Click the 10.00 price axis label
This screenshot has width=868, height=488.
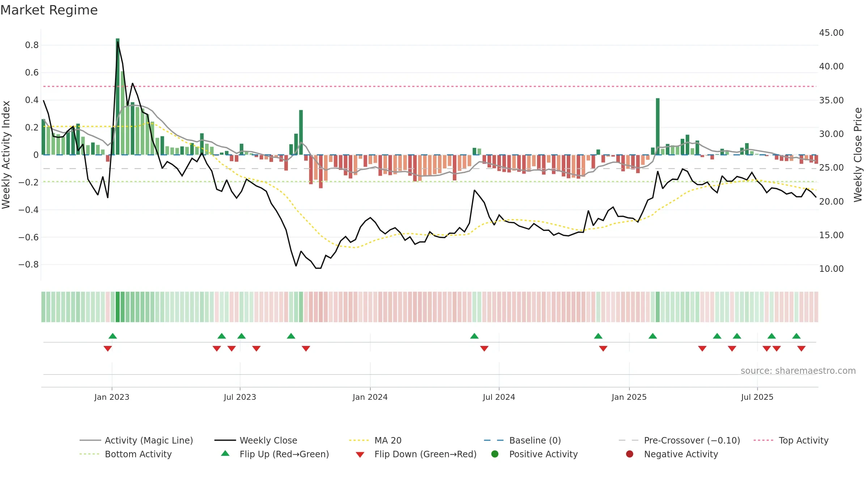click(831, 269)
